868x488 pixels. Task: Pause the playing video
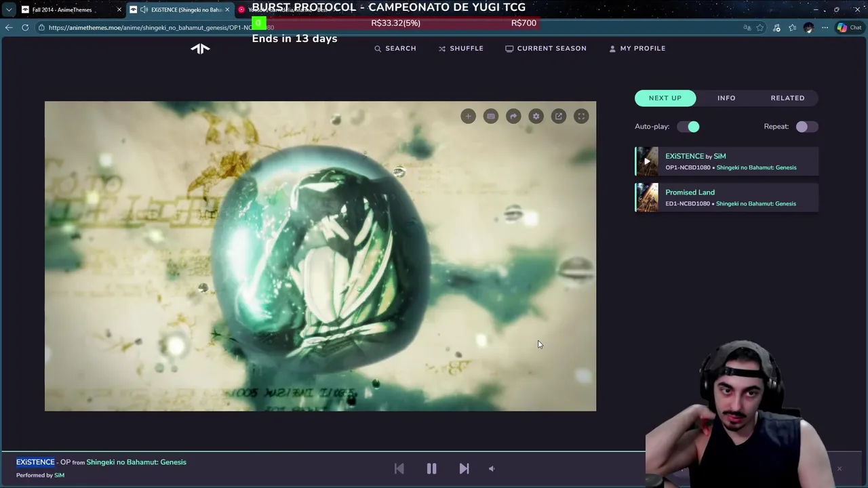[431, 468]
